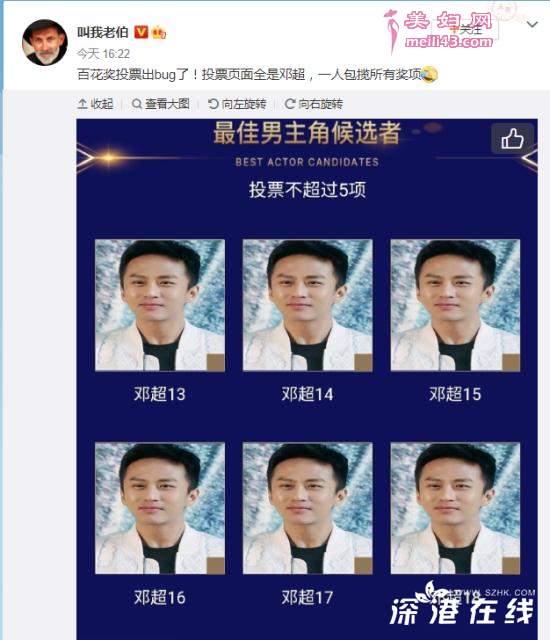Select candidate photo 邓超13
This screenshot has height=640, width=550.
tap(160, 305)
